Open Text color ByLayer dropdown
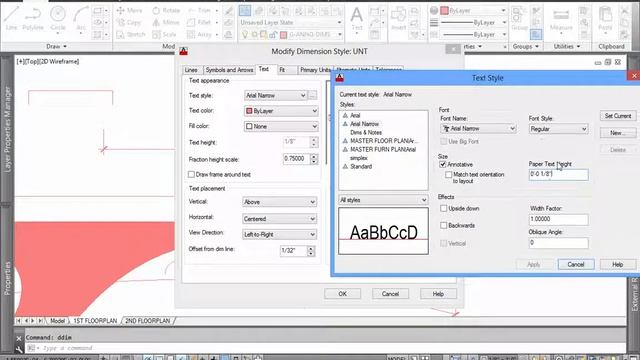This screenshot has width=640, height=360. pyautogui.click(x=281, y=111)
